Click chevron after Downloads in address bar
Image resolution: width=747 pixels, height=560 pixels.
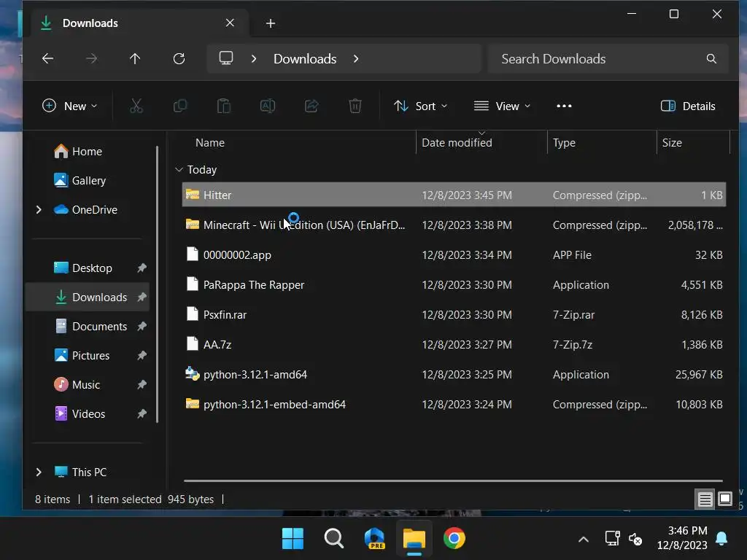(356, 58)
